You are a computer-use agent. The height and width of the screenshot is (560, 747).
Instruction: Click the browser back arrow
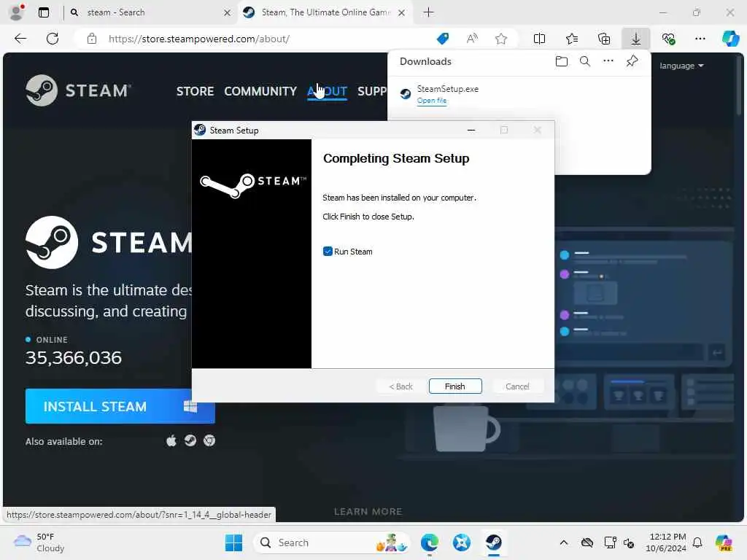pyautogui.click(x=20, y=39)
